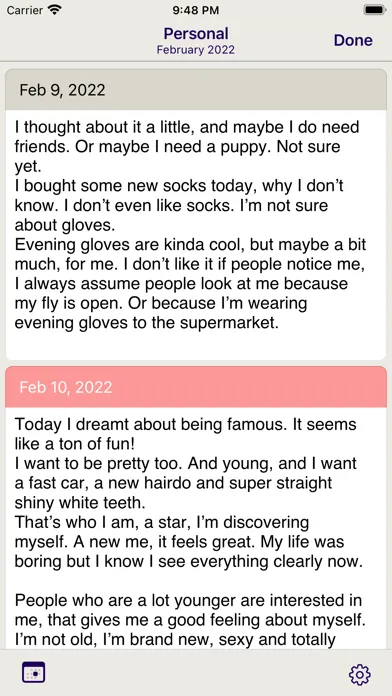The height and width of the screenshot is (696, 392).
Task: Click into the evening gloves paragraph
Action: tap(190, 284)
